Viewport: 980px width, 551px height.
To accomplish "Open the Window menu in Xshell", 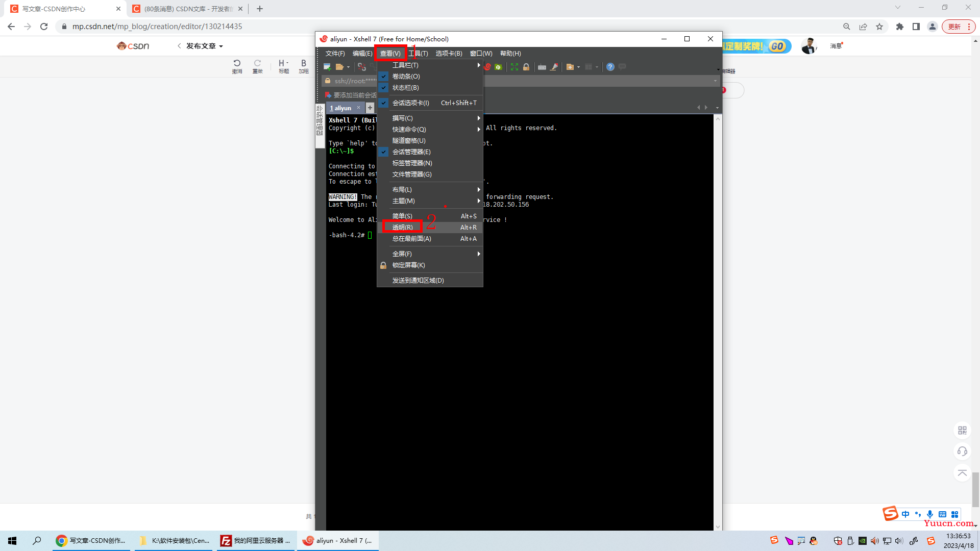I will pos(481,54).
